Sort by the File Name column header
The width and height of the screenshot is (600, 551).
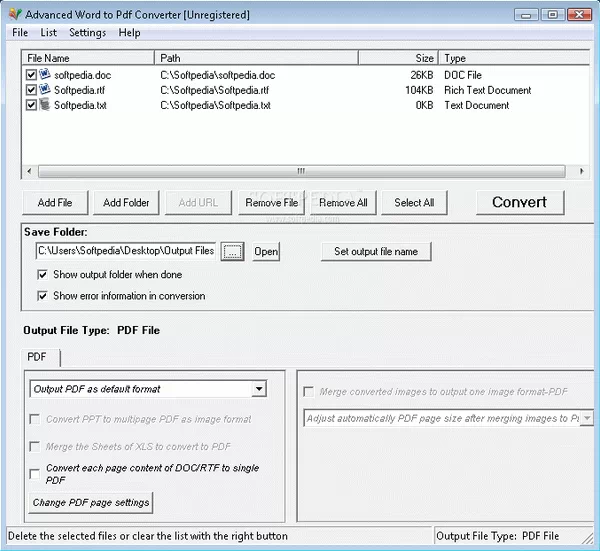(88, 58)
